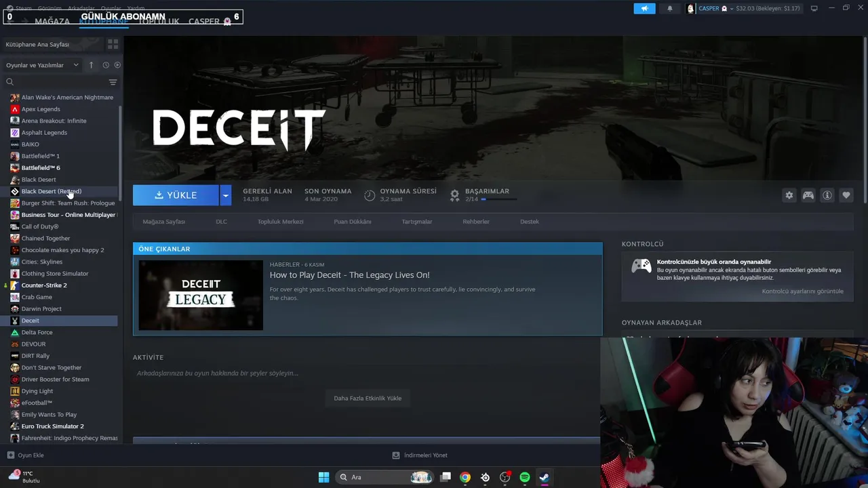868x488 pixels.
Task: Click the blue announcements megaphone button
Action: pos(644,9)
